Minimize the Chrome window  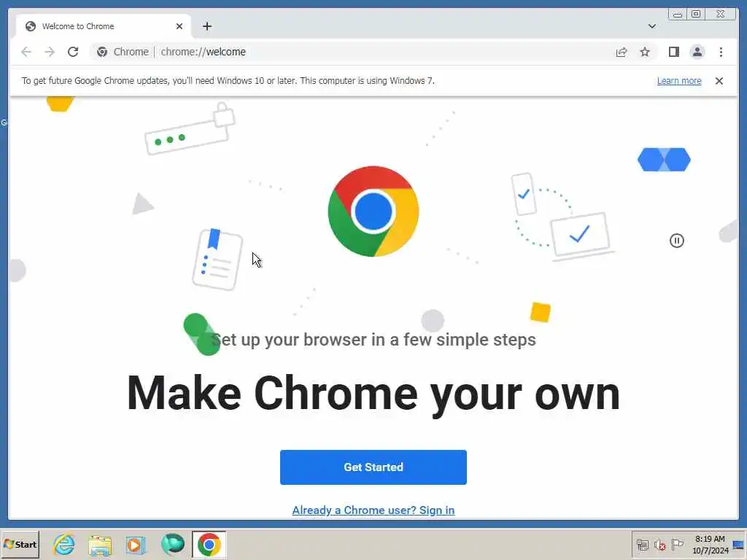point(677,15)
